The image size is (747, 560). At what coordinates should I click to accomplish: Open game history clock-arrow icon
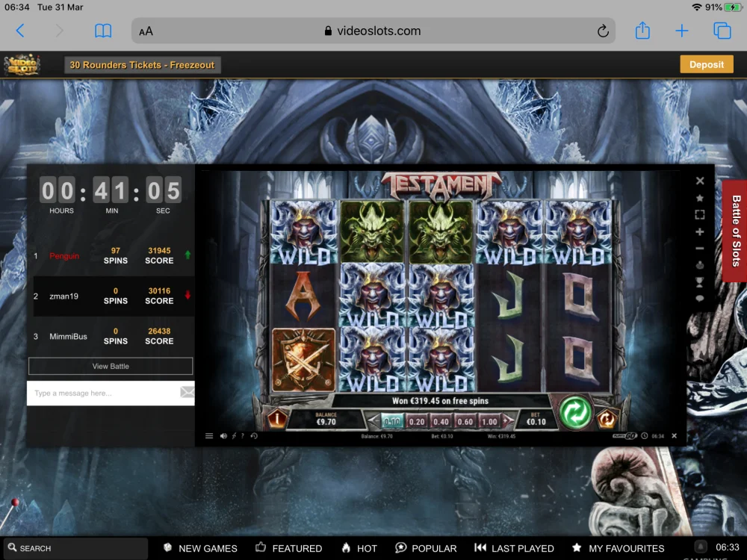(254, 436)
